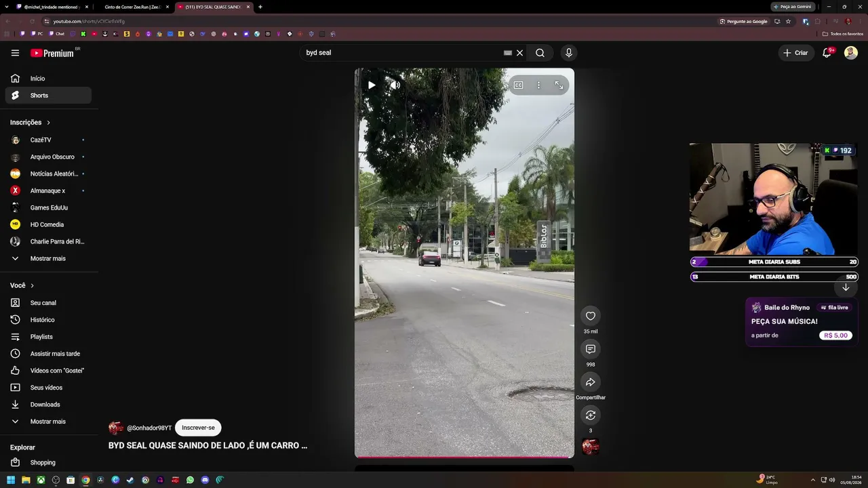Screen dimensions: 868x488
Task: Switch to the @michel_trindade mentioned browser tab
Action: 52,7
